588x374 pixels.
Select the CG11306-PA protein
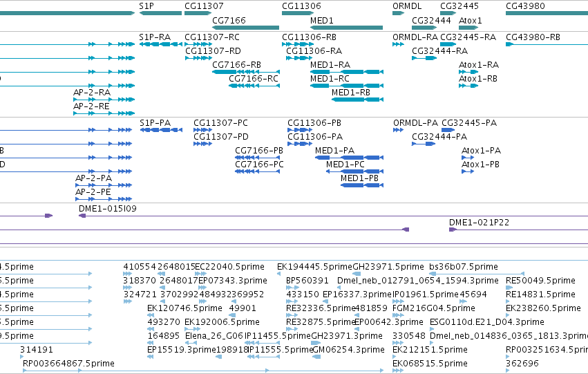pos(300,144)
